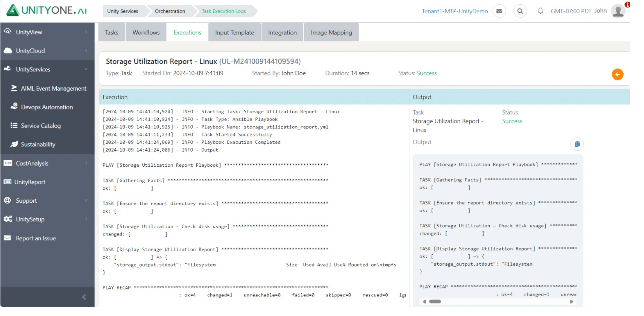Click the UnityCloud cloud icon
644x316 pixels.
click(8, 50)
